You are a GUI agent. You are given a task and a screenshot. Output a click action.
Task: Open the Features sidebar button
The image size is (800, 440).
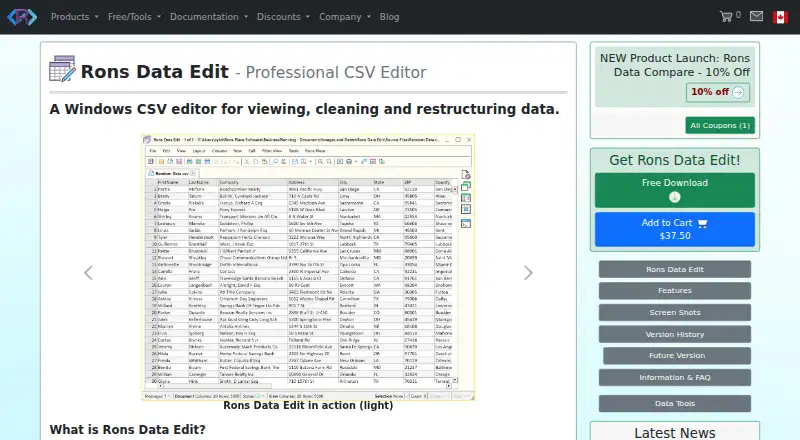click(x=674, y=290)
